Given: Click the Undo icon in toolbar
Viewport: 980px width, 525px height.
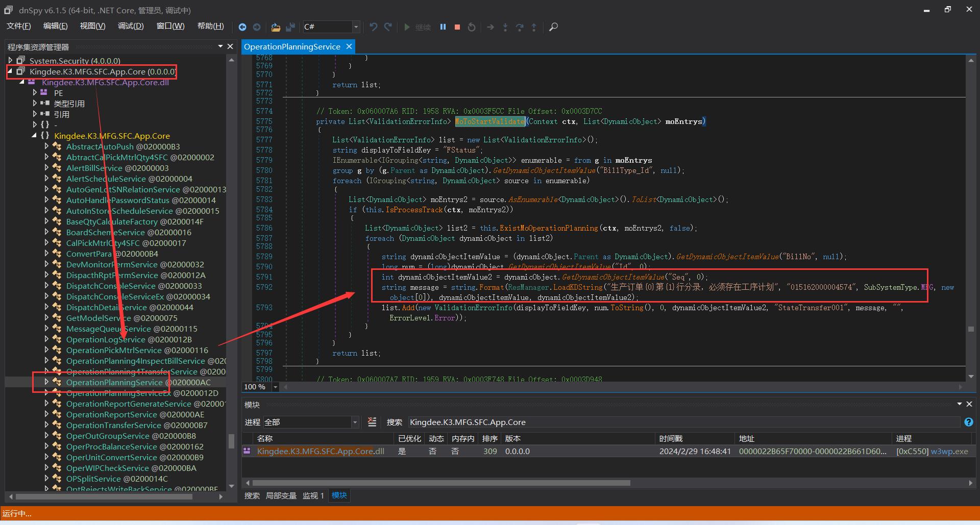Looking at the screenshot, I should tap(374, 27).
